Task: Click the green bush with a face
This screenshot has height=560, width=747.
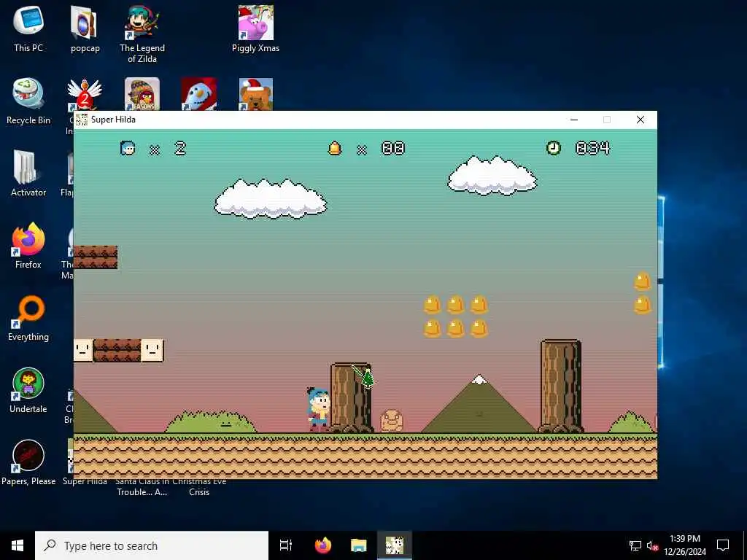Action: [211, 421]
